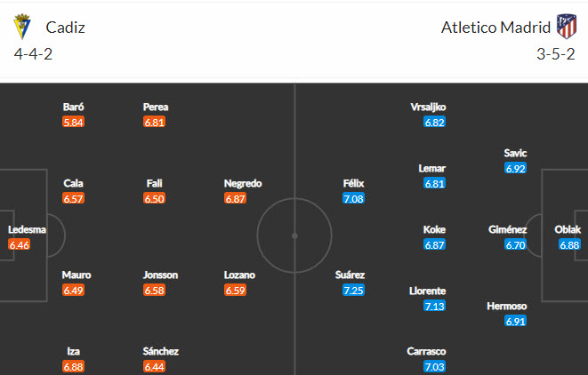Click the Atletico Madrid club crest icon
Image resolution: width=588 pixels, height=375 pixels.
point(566,27)
